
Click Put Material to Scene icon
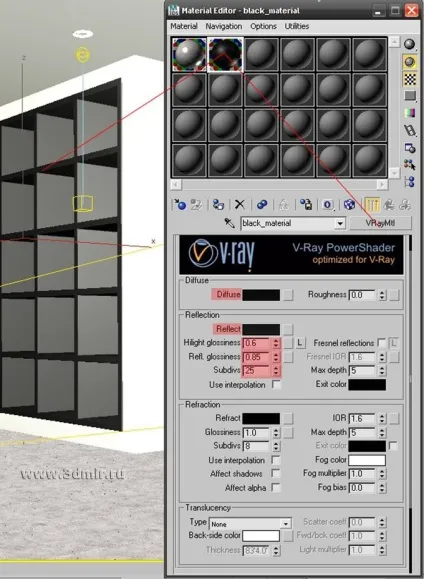196,204
